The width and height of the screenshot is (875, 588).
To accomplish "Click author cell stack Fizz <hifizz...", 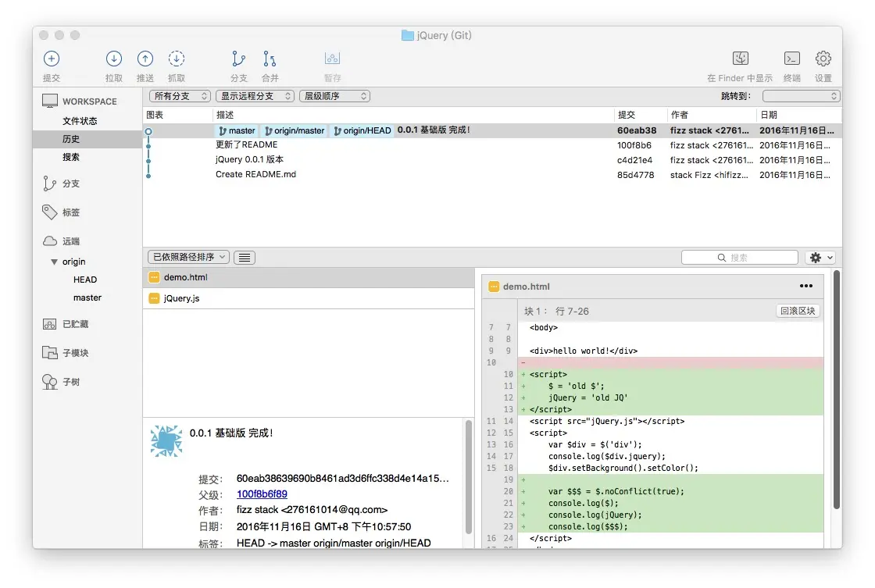I will [709, 175].
